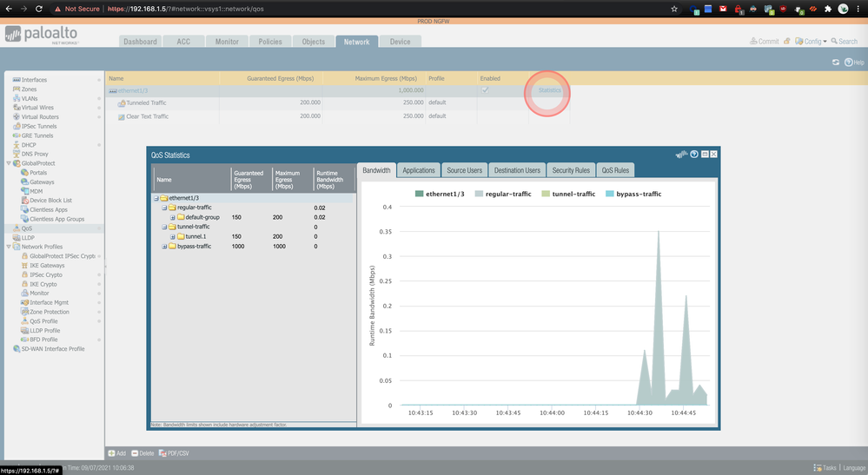
Task: Click the refresh icon beside Help
Action: pos(836,63)
